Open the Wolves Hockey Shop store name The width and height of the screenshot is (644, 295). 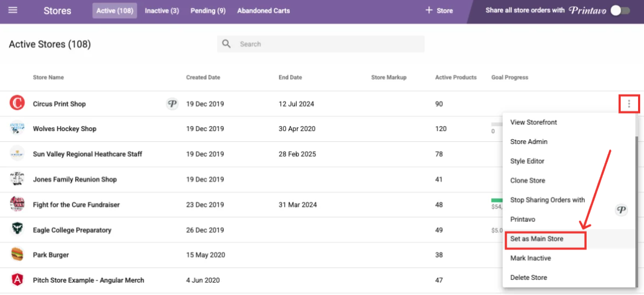(x=64, y=129)
